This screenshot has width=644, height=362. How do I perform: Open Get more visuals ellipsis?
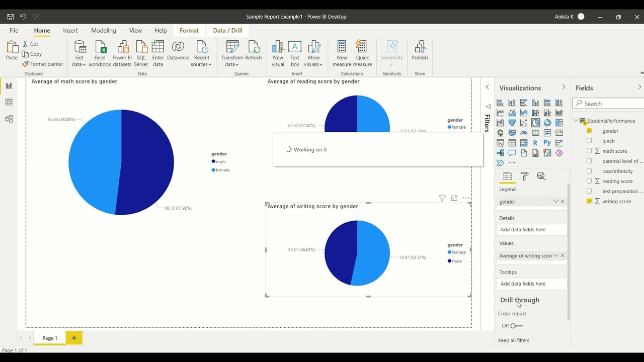click(x=512, y=163)
